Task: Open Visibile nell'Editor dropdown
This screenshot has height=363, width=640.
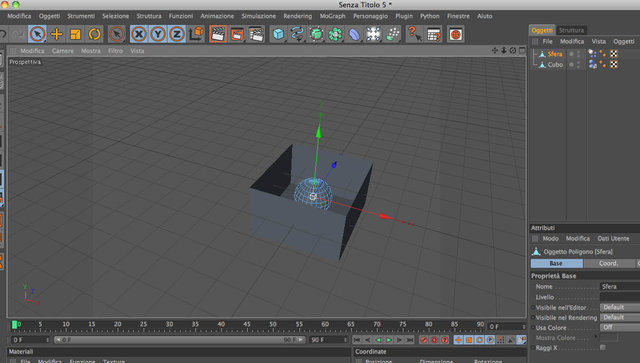Action: [x=620, y=307]
